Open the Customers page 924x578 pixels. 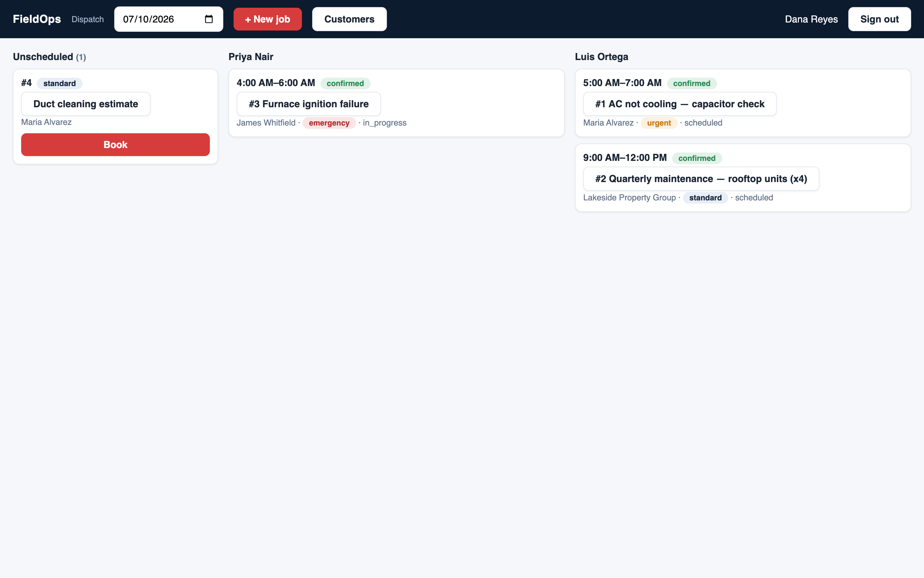(349, 19)
